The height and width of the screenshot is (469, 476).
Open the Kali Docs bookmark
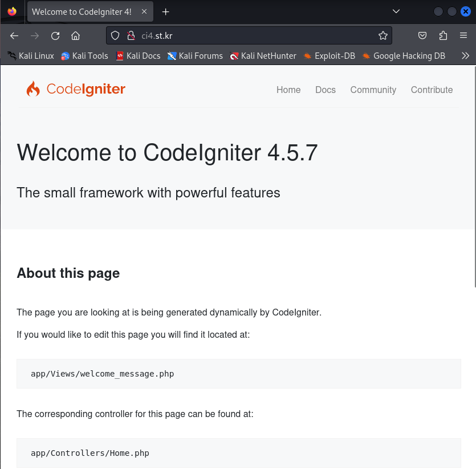[x=138, y=56]
